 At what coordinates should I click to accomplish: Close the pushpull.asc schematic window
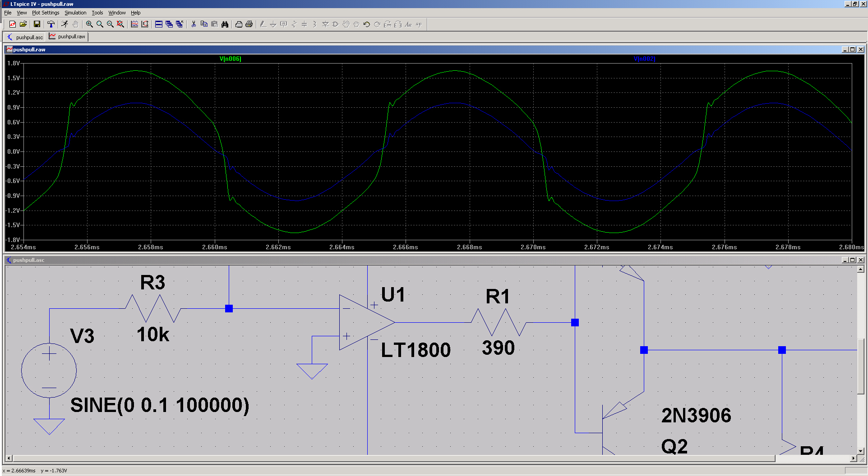pos(860,260)
